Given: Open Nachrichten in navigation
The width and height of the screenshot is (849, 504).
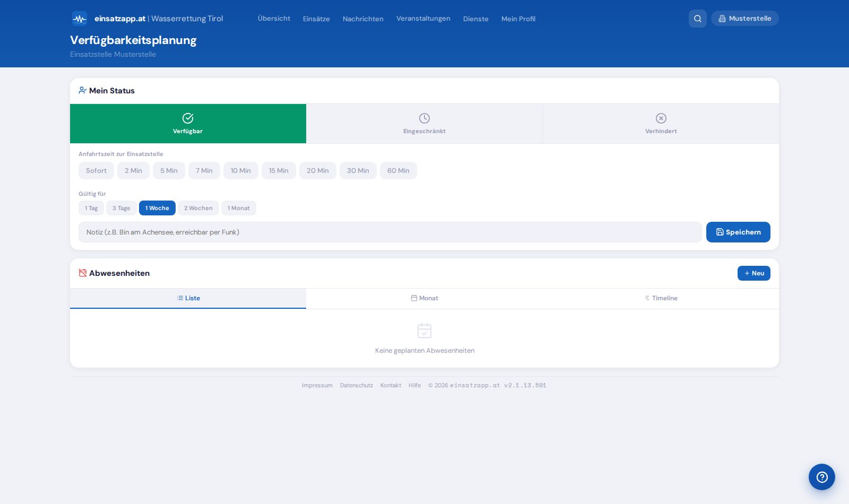Looking at the screenshot, I should [363, 19].
